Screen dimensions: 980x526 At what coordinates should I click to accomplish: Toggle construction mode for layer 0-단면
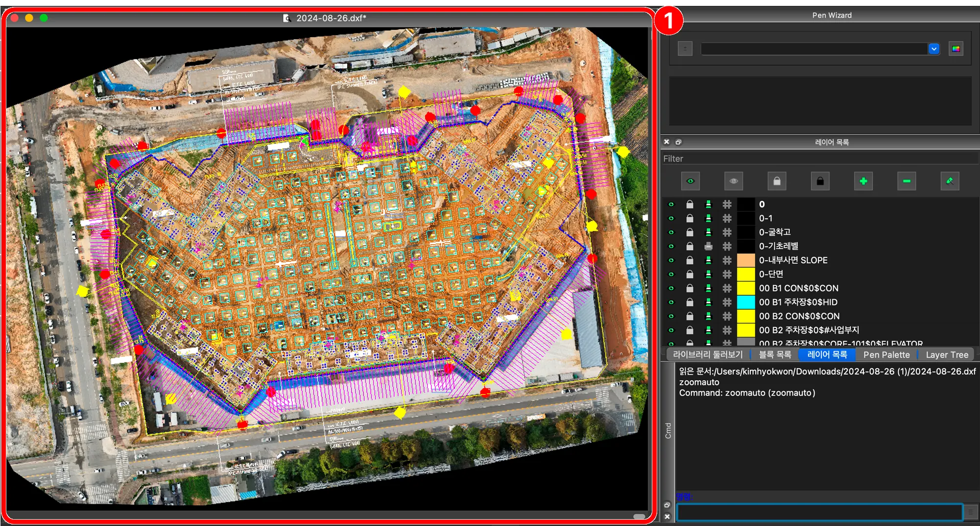coord(727,274)
